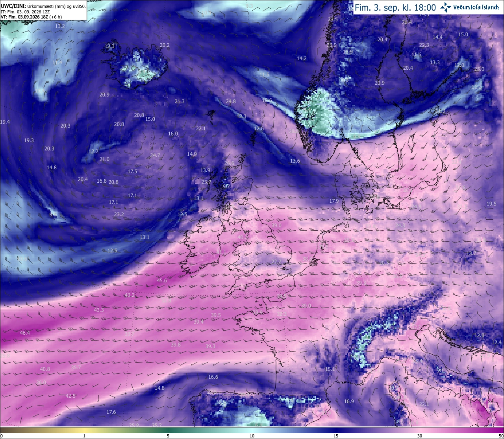The height and width of the screenshot is (439, 504).
Task: Click the Veðurstofa Íslands text label
Action: [476, 7]
